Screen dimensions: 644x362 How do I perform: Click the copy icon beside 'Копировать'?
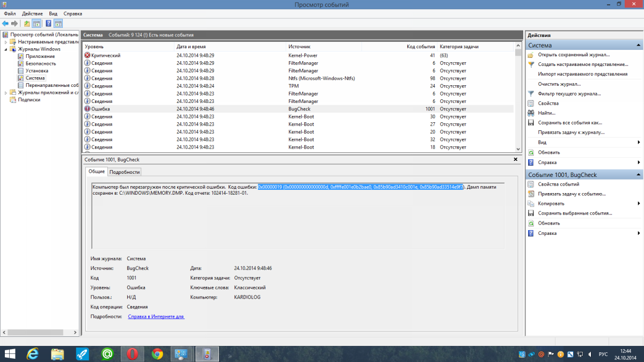click(531, 204)
